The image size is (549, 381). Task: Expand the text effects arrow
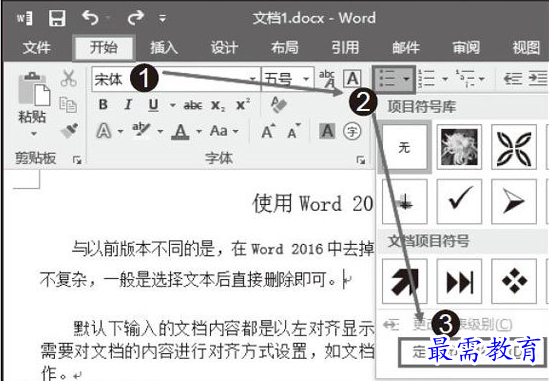click(120, 132)
